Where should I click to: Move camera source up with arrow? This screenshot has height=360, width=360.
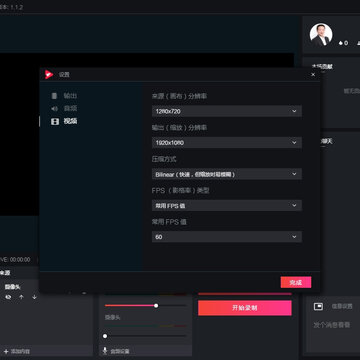[x=21, y=297]
